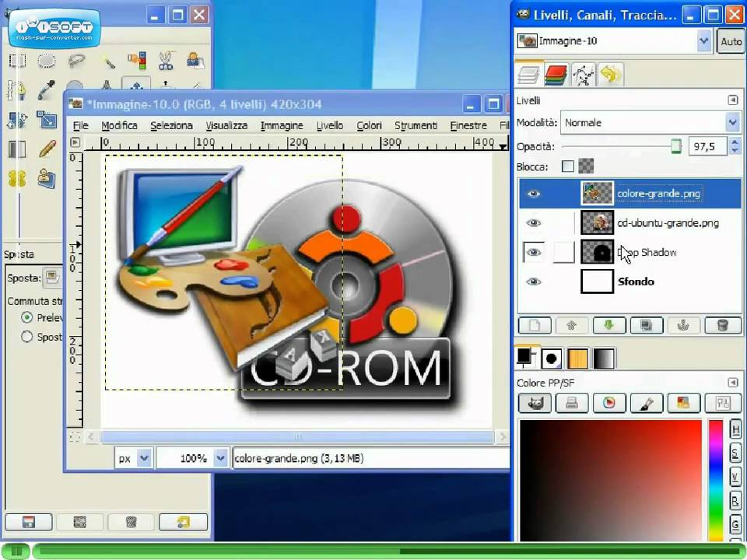Open the color wheel triangle selector
The image size is (747, 560).
(608, 404)
